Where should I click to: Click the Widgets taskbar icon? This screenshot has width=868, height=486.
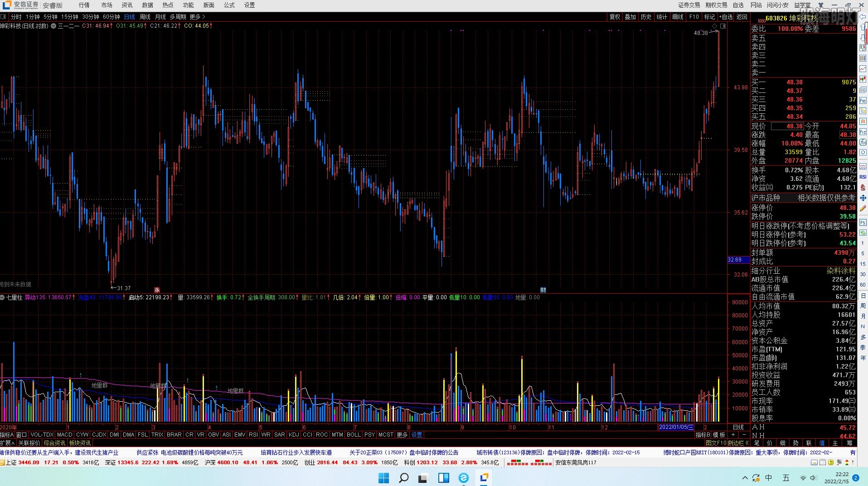tap(443, 477)
